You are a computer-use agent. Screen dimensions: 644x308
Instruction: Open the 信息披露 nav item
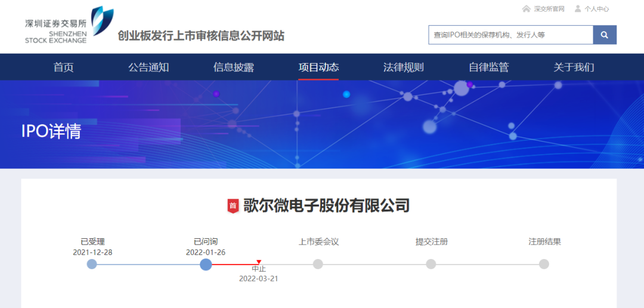(234, 67)
